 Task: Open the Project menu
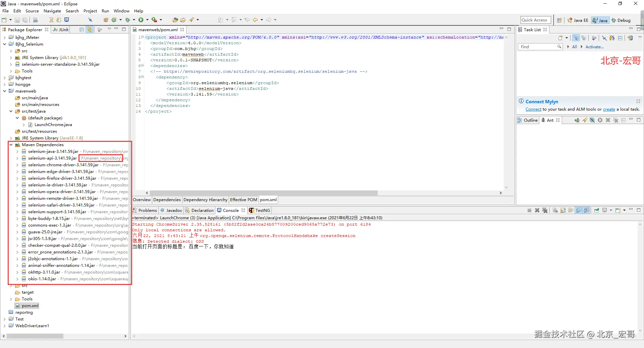click(90, 11)
